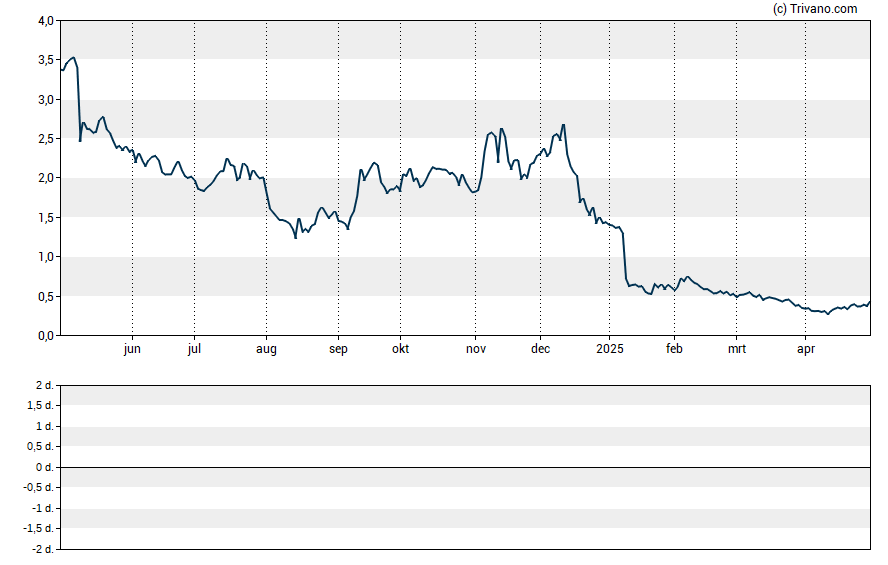Click the '2,5' price axis value
Image resolution: width=888 pixels, height=565 pixels.
(46, 139)
